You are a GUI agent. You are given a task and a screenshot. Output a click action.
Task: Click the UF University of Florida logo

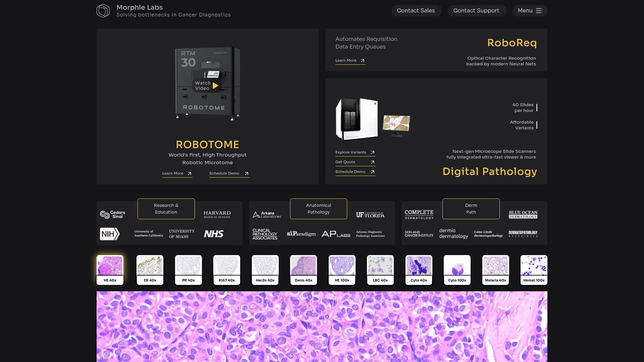[x=370, y=215]
